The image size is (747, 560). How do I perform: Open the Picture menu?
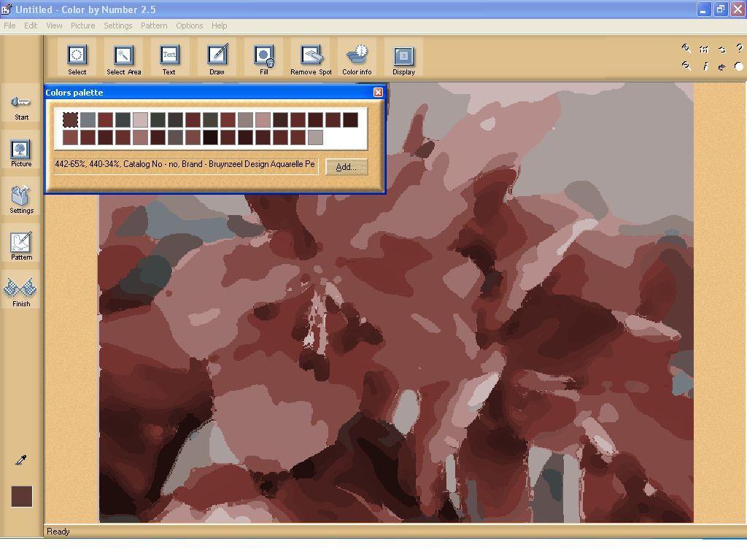[x=83, y=26]
